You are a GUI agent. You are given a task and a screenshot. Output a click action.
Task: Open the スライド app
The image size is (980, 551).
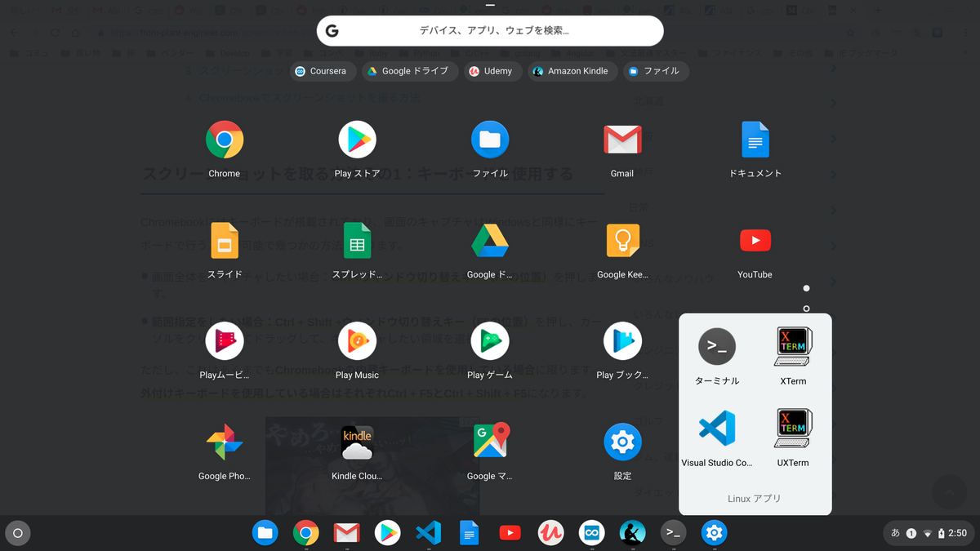click(225, 241)
